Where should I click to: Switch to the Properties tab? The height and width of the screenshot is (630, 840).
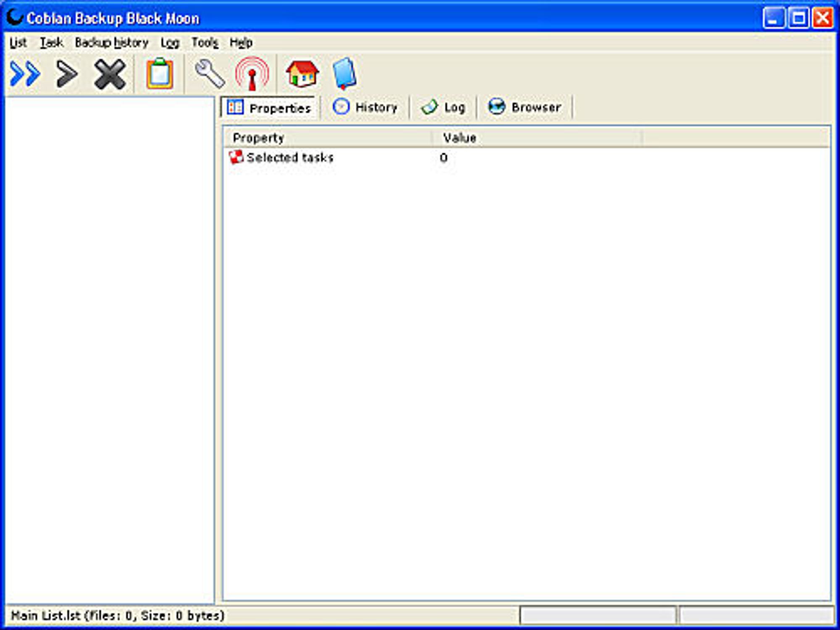pyautogui.click(x=269, y=108)
